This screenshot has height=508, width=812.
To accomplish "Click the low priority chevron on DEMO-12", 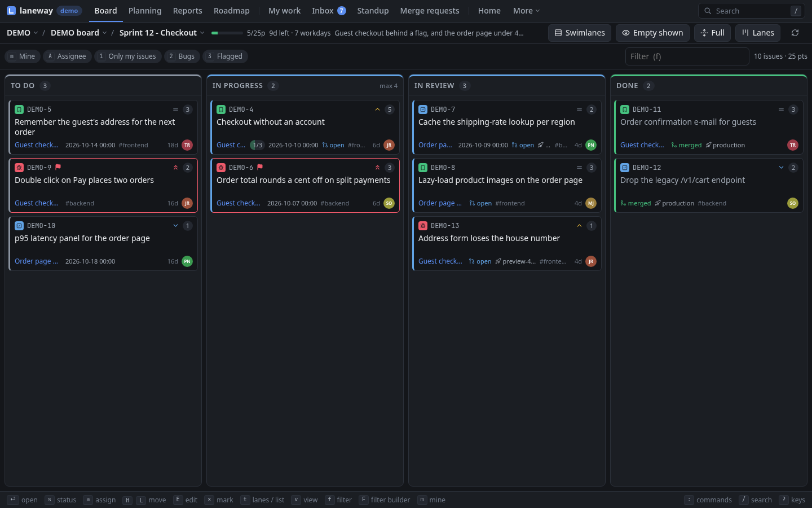I will coord(781,168).
